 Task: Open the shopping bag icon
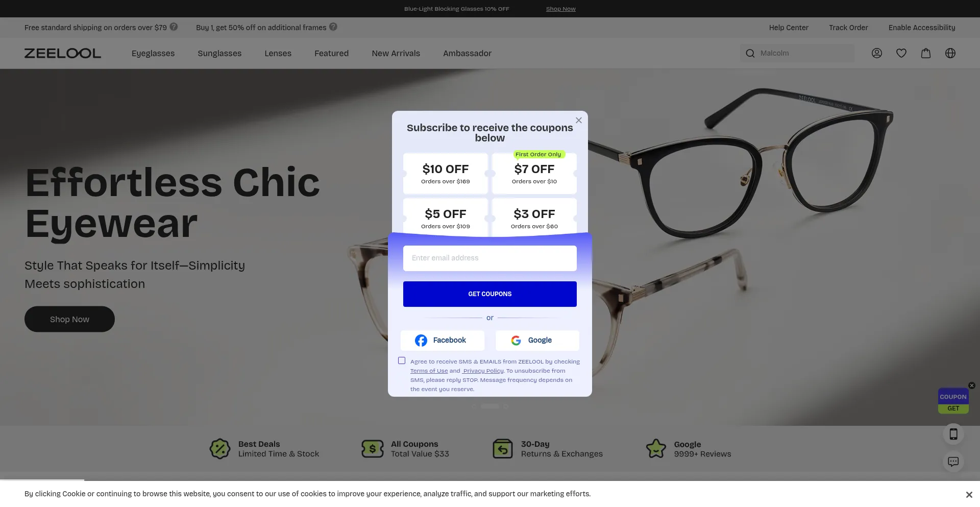tap(925, 53)
